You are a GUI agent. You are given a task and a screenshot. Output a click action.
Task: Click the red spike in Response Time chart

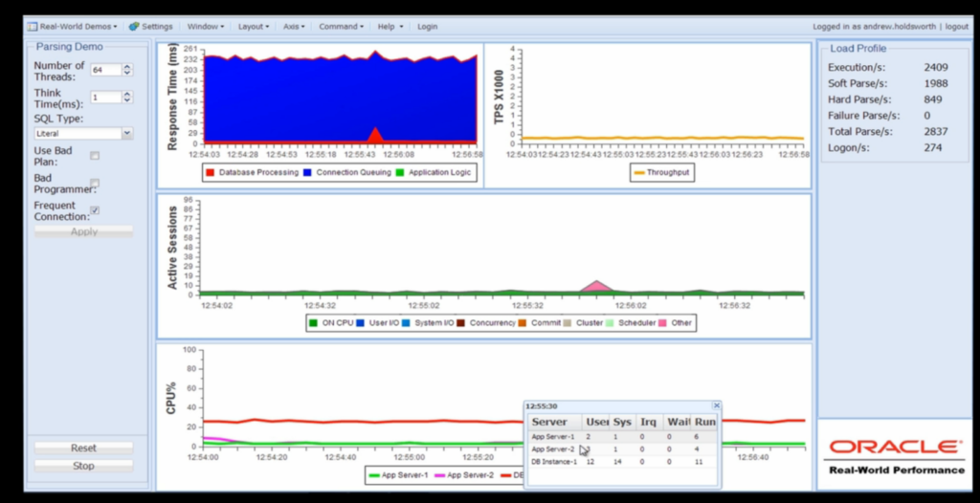pyautogui.click(x=374, y=135)
